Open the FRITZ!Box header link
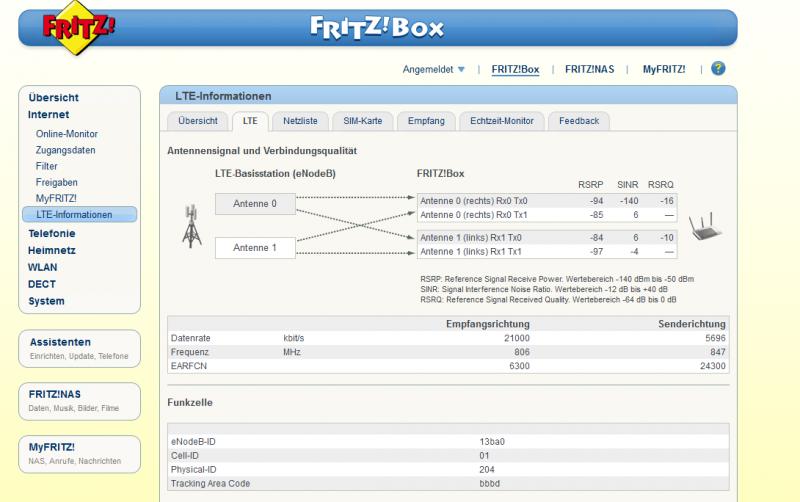This screenshot has height=502, width=800. pos(515,69)
